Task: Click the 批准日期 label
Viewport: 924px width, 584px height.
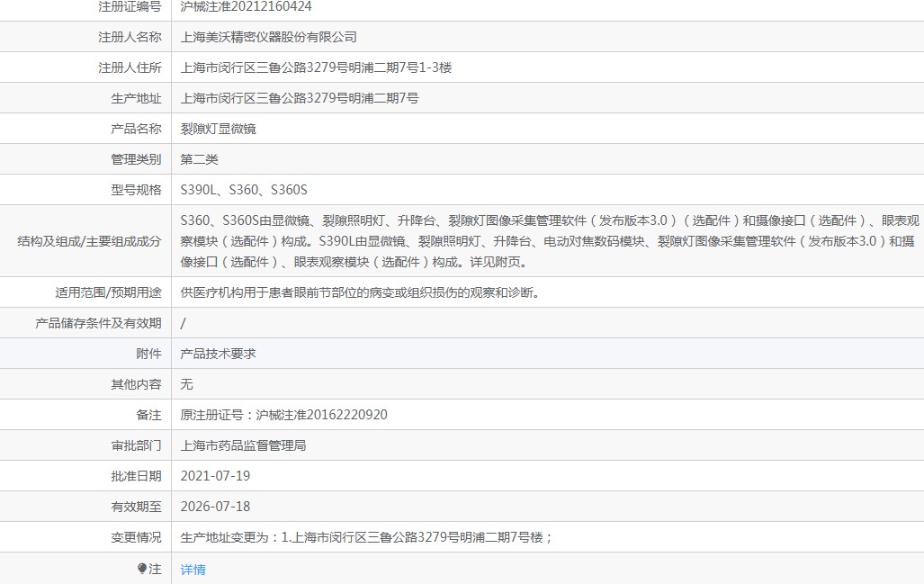Action: (136, 476)
